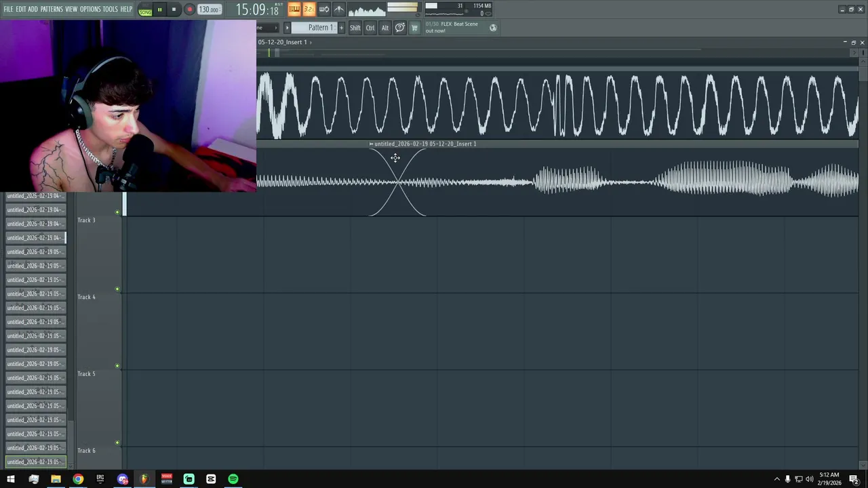Open the shopping cart content library icon
This screenshot has width=868, height=488.
coord(415,28)
